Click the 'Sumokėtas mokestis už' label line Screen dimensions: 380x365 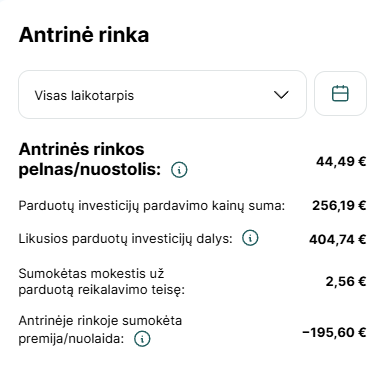click(91, 274)
